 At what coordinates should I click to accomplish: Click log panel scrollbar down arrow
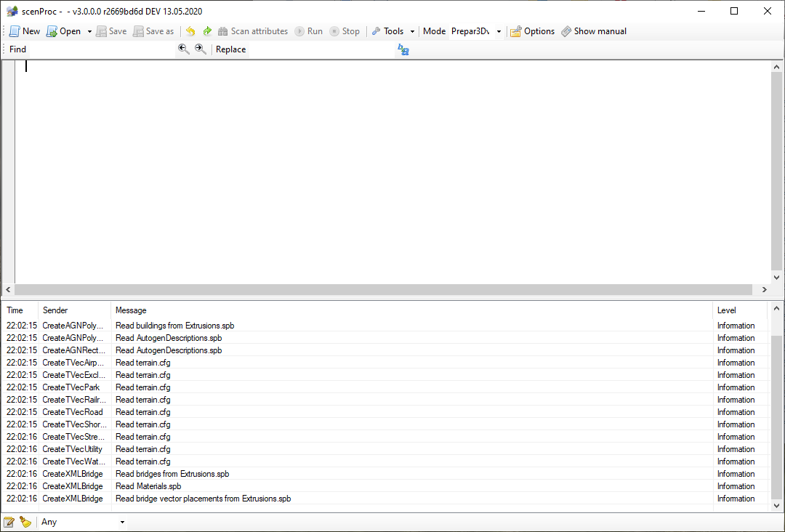coord(776,506)
